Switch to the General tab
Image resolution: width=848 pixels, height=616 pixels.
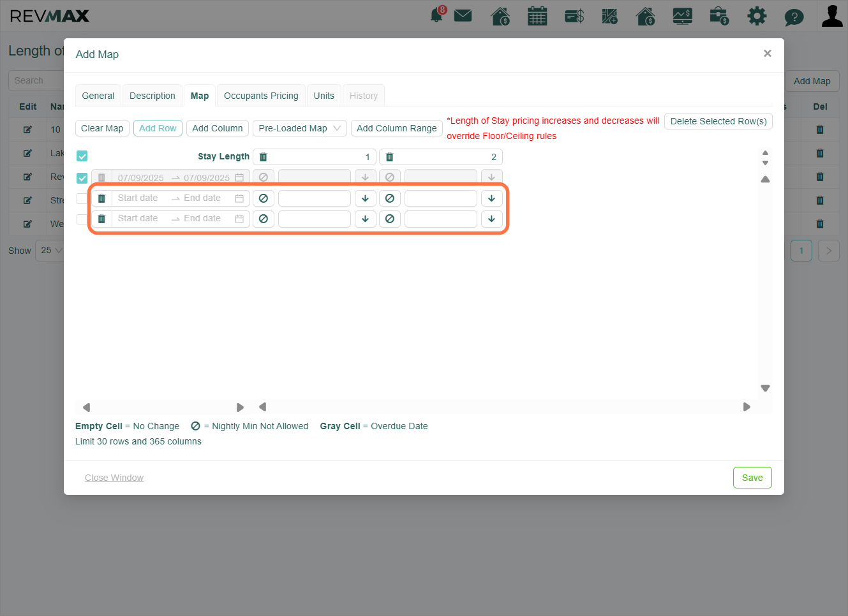[x=98, y=96]
